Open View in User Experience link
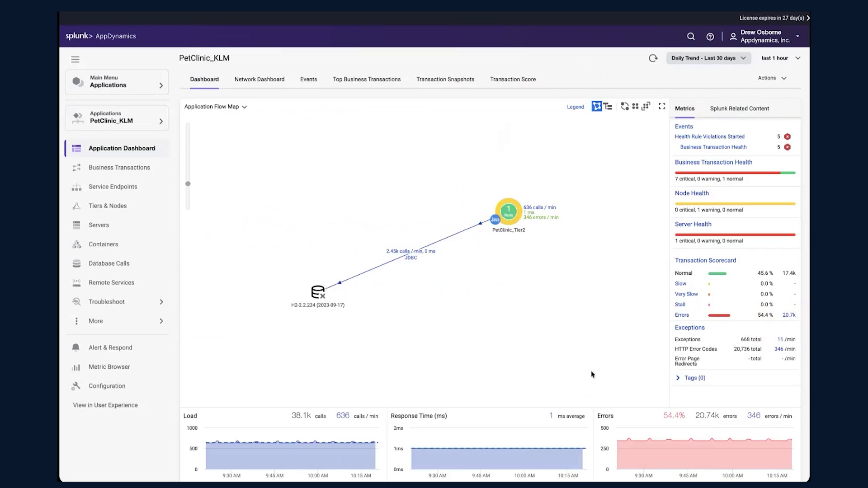The width and height of the screenshot is (868, 488). [x=105, y=405]
